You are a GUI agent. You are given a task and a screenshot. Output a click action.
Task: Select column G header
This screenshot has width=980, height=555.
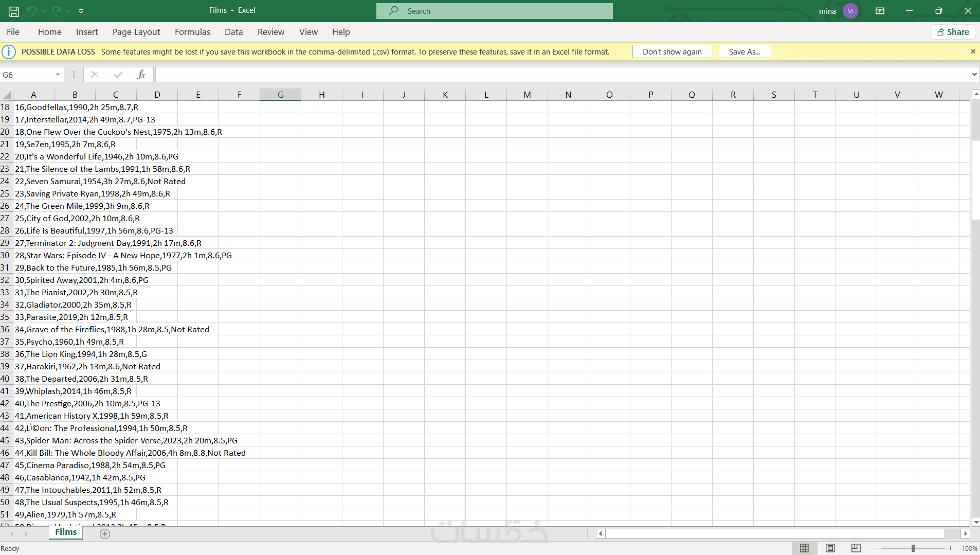(281, 95)
